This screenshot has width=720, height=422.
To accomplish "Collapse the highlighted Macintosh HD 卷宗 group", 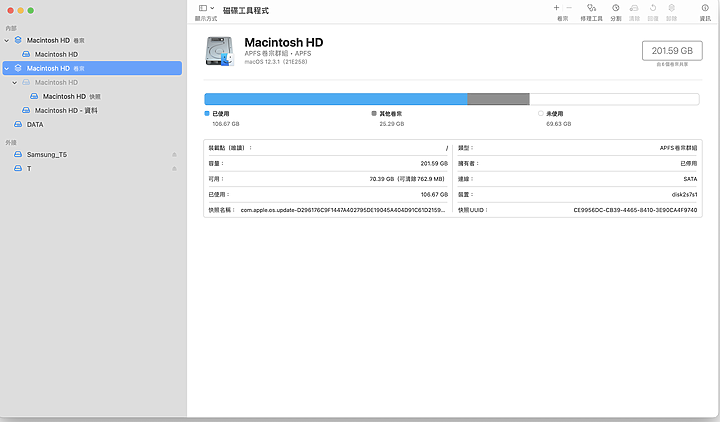I will (x=6, y=68).
